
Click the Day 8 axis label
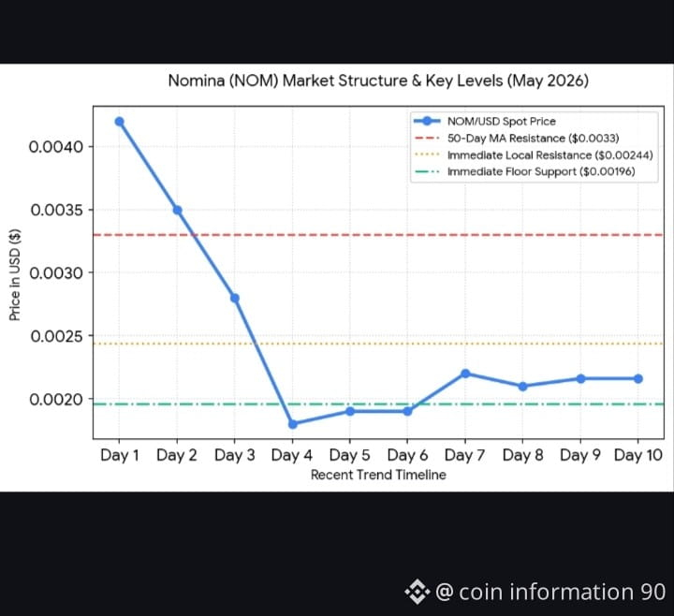click(522, 455)
